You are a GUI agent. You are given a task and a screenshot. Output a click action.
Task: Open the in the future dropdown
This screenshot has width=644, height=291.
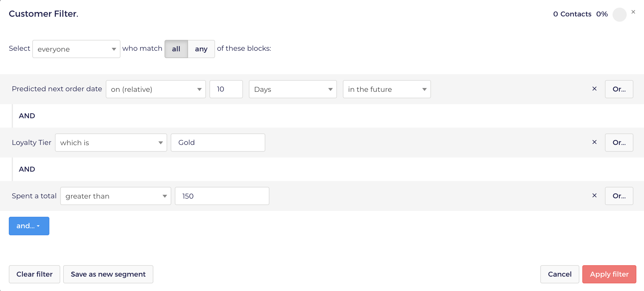[387, 89]
